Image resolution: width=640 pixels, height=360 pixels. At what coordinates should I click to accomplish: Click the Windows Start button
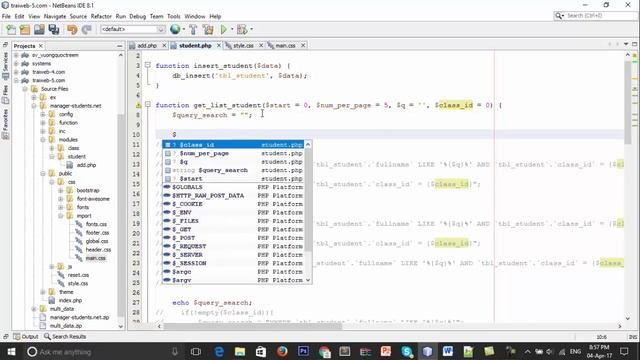[x=11, y=351]
